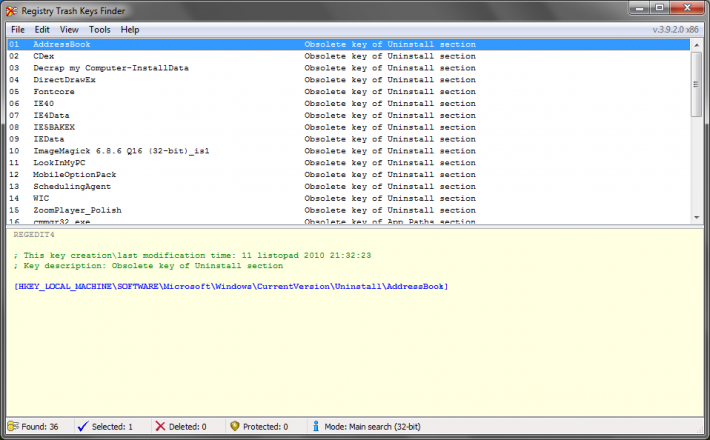This screenshot has width=710, height=440.
Task: Select the MobileOptionPack entry
Action: coord(349,175)
